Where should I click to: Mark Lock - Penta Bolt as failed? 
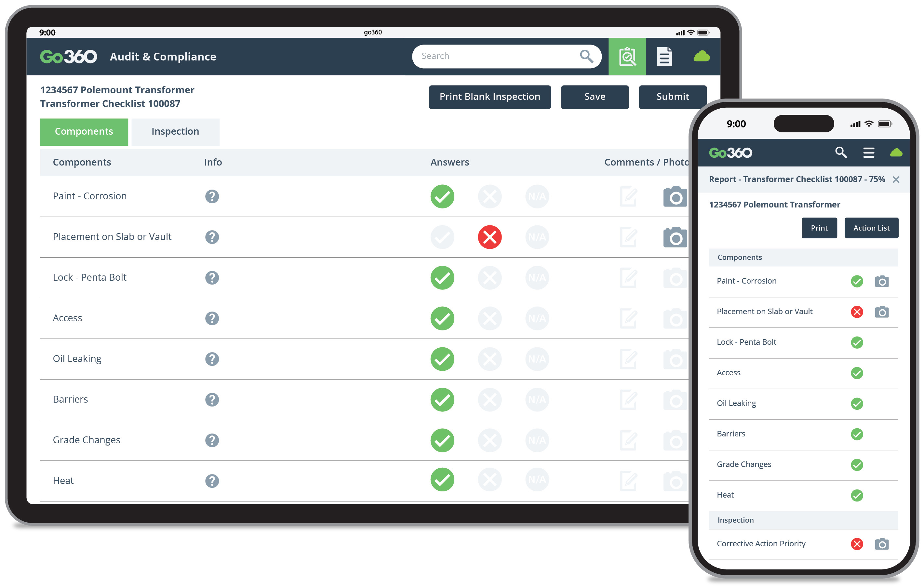[x=489, y=278]
